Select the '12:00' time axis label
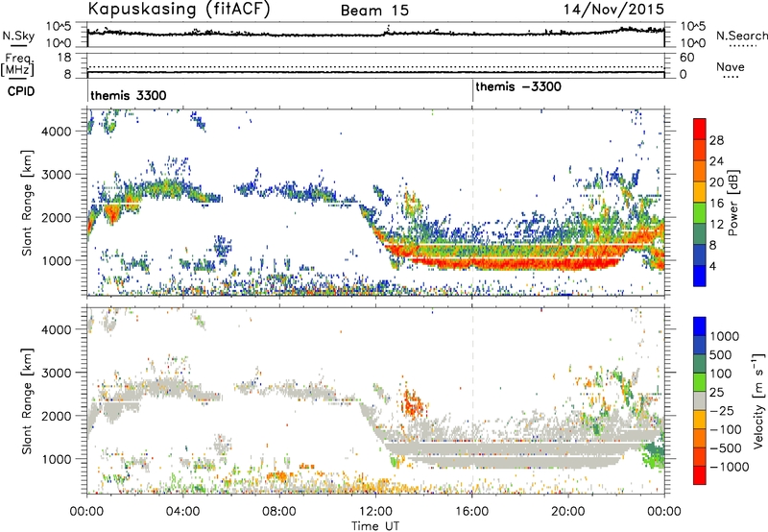The image size is (768, 532). point(375,512)
